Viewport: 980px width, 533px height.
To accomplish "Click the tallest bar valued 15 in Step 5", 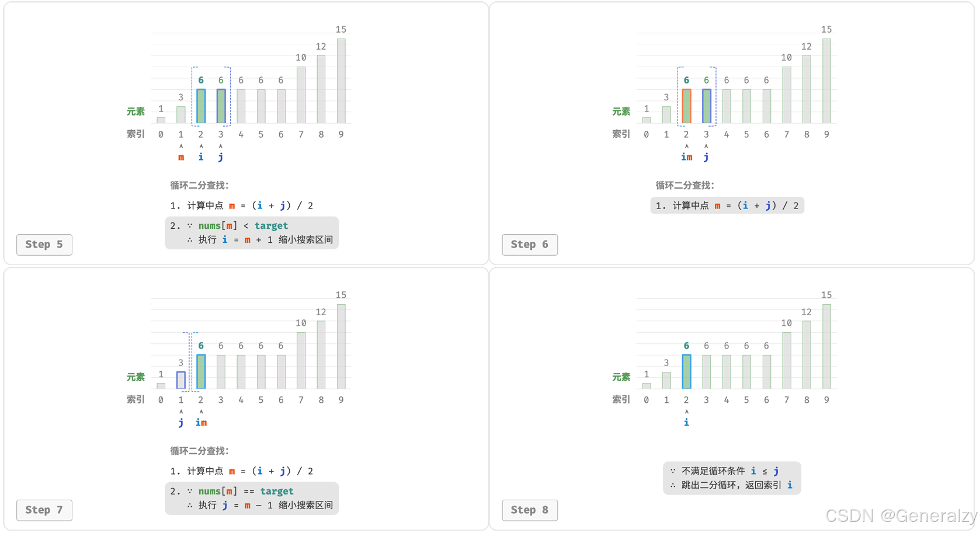I will pos(341,81).
